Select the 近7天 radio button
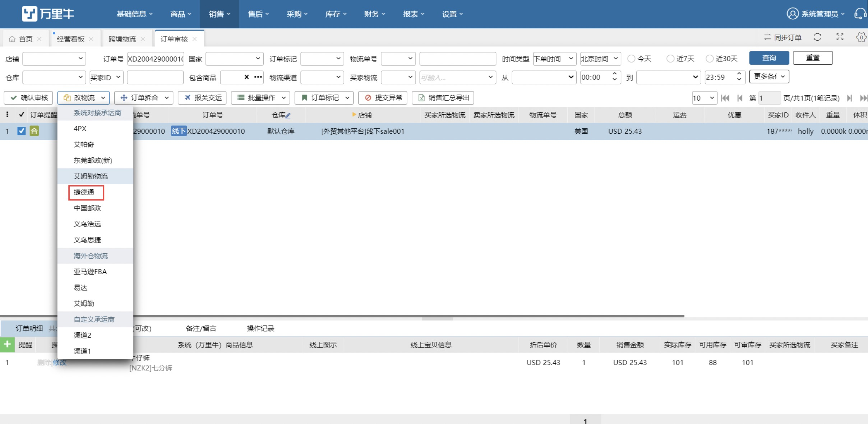The width and height of the screenshot is (868, 424). point(670,59)
